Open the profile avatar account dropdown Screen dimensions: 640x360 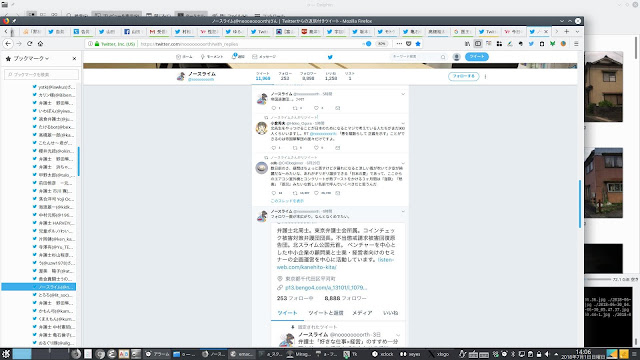[457, 57]
